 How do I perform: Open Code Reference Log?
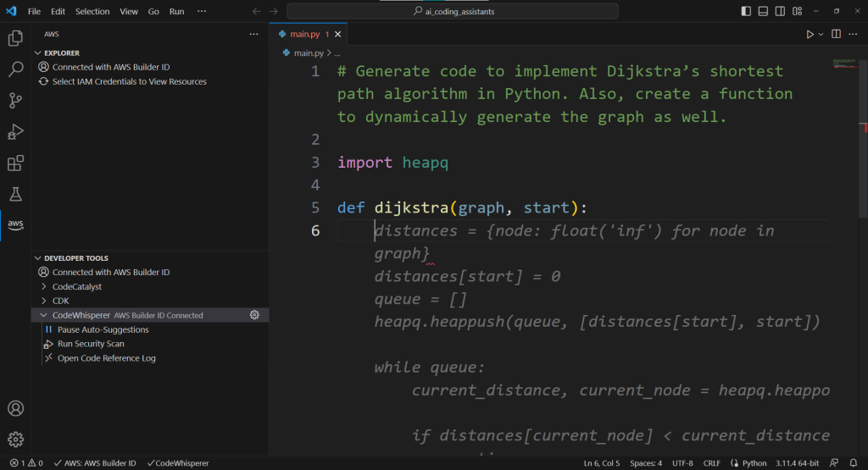(x=106, y=357)
